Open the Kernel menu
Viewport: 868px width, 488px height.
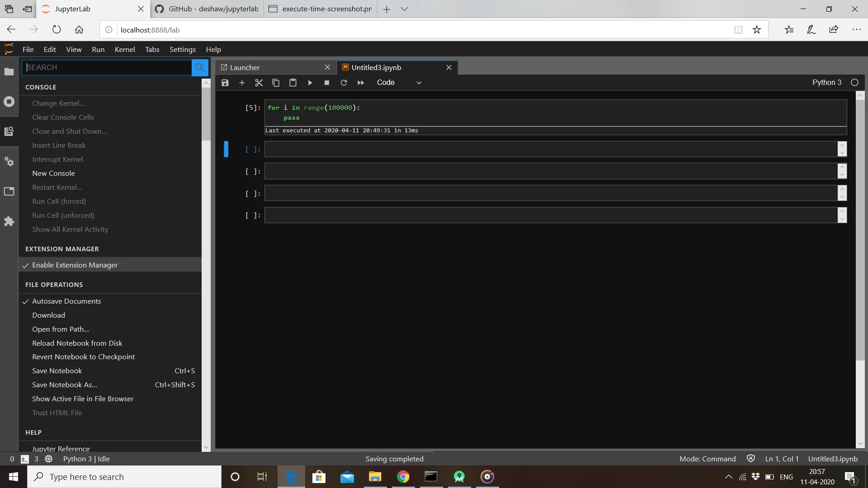pyautogui.click(x=125, y=50)
